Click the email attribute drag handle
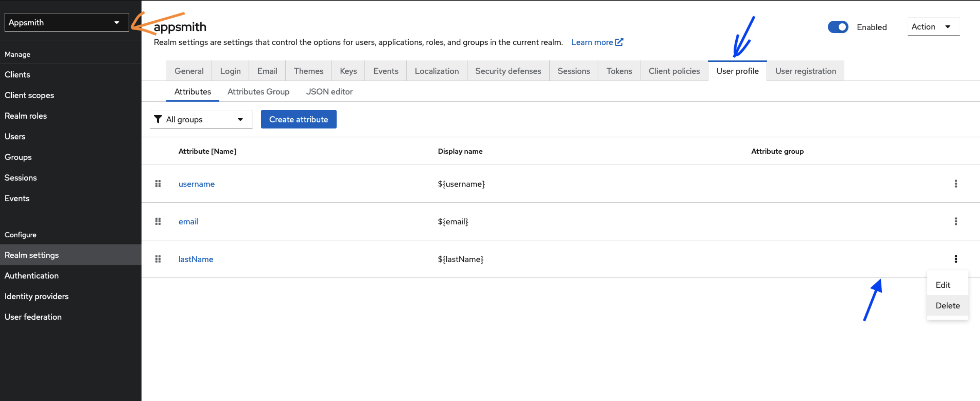Screen dimensions: 980x401 coord(159,221)
